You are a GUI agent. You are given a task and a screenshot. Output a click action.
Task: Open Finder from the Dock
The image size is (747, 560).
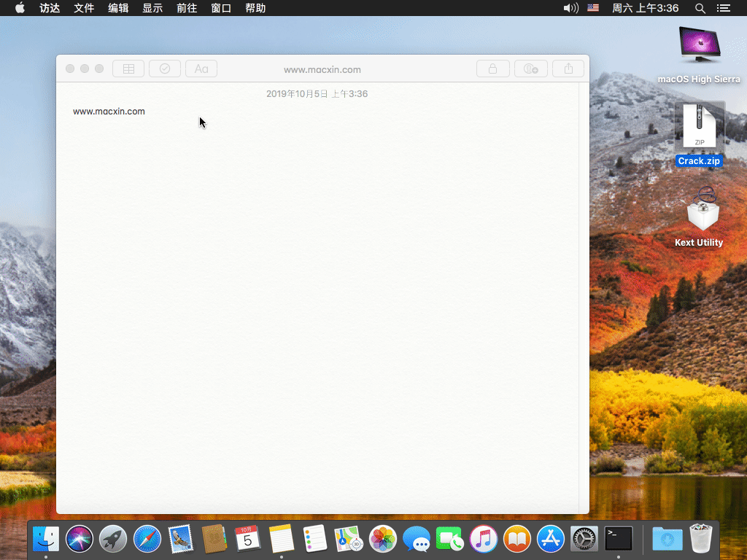46,539
